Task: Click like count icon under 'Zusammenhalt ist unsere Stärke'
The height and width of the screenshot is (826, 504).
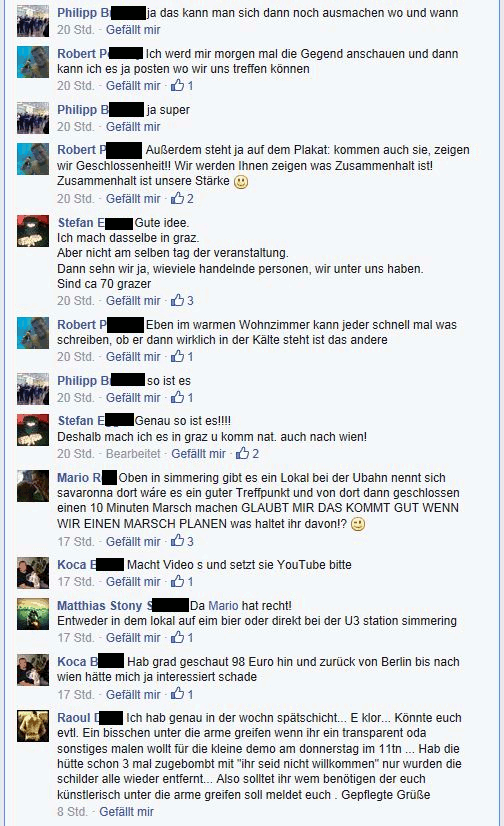Action: pyautogui.click(x=177, y=198)
